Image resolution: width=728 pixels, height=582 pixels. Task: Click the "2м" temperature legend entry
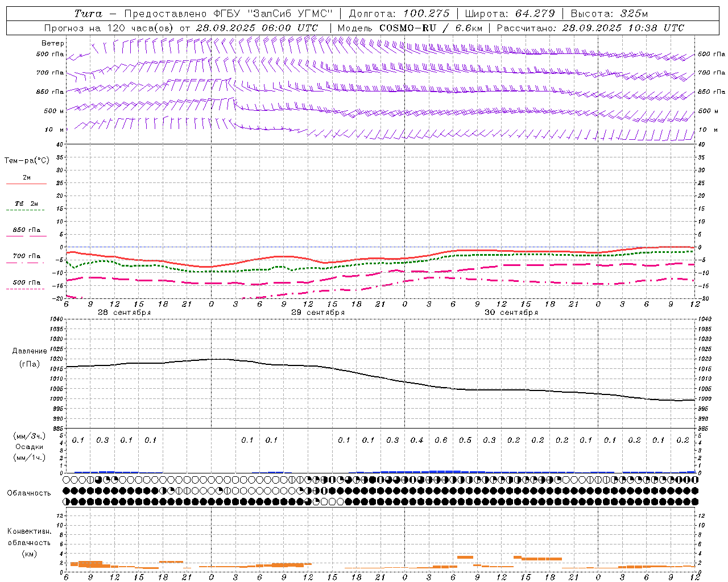point(27,177)
